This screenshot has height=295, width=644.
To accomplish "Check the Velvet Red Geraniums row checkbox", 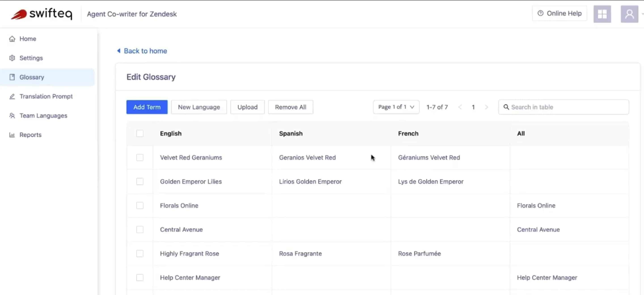I will tap(140, 157).
